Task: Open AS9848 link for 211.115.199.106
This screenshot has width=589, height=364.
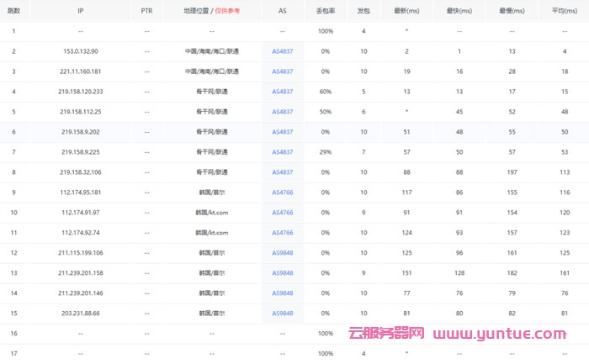Action: point(283,253)
